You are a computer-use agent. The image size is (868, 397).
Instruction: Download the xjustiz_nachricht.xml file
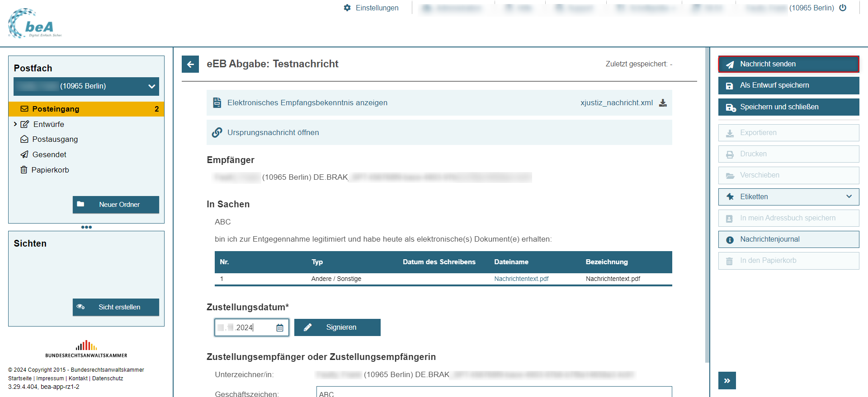click(663, 103)
